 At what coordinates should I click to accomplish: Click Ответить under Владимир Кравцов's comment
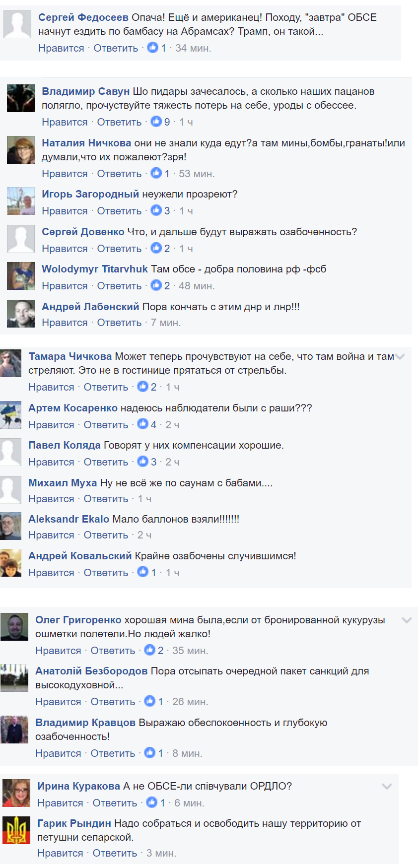113,753
